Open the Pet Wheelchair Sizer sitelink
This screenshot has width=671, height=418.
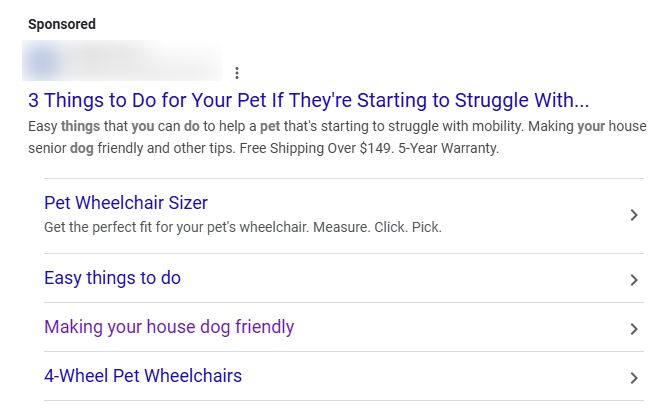(x=126, y=203)
